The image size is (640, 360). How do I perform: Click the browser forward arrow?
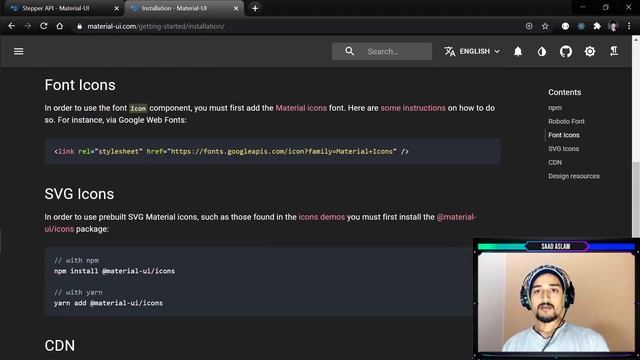click(27, 26)
